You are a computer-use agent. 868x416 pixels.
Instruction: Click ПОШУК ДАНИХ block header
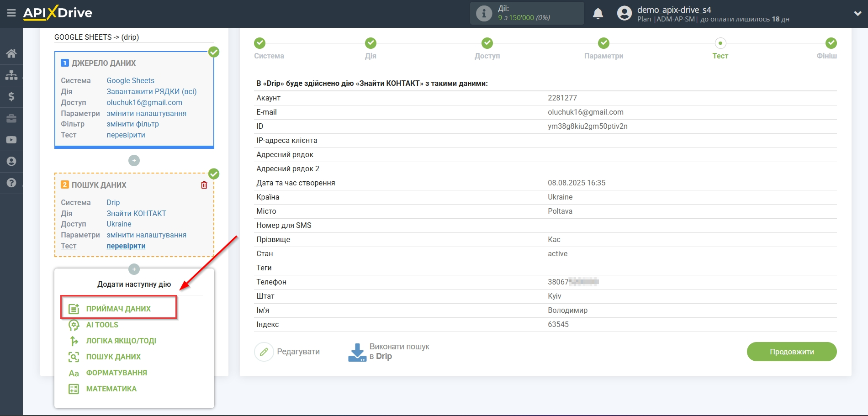[x=99, y=185]
